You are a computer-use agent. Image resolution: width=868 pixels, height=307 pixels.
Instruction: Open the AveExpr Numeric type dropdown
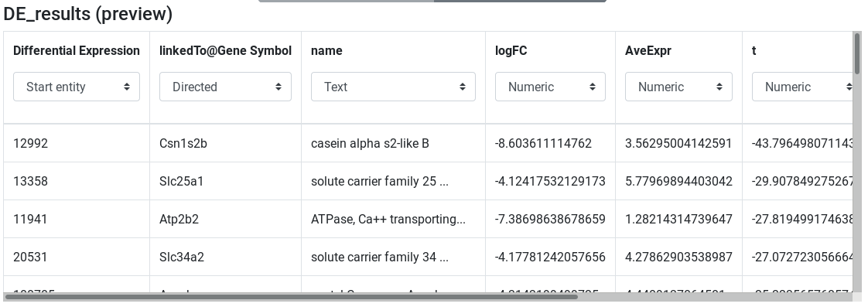tap(678, 87)
